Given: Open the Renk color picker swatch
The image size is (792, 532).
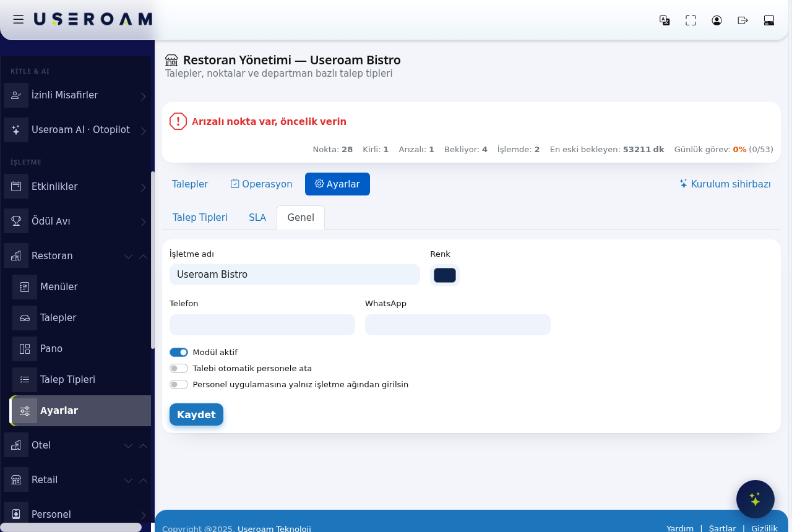Looking at the screenshot, I should pos(445,275).
